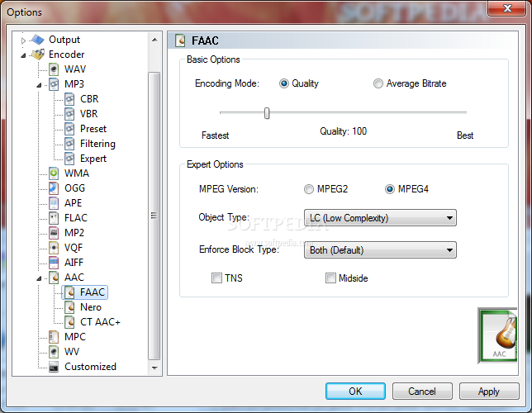Image resolution: width=532 pixels, height=413 pixels.
Task: Click the Filtering settings icon
Action: click(69, 144)
